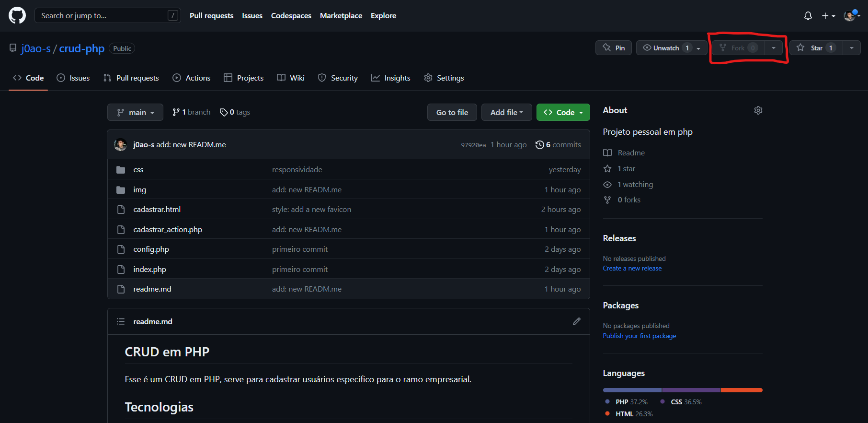Click Explore in the top navigation
Image resolution: width=868 pixels, height=423 pixels.
383,16
